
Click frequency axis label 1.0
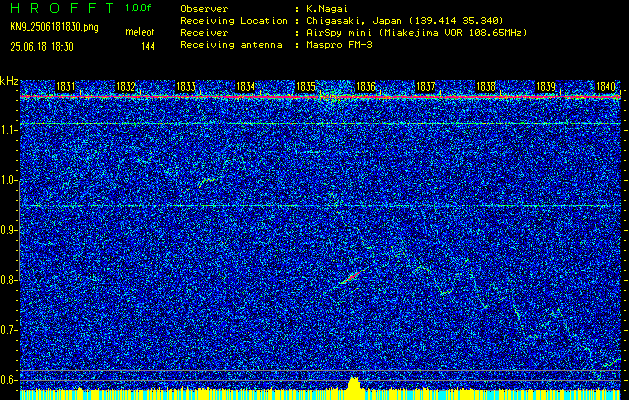tap(8, 180)
